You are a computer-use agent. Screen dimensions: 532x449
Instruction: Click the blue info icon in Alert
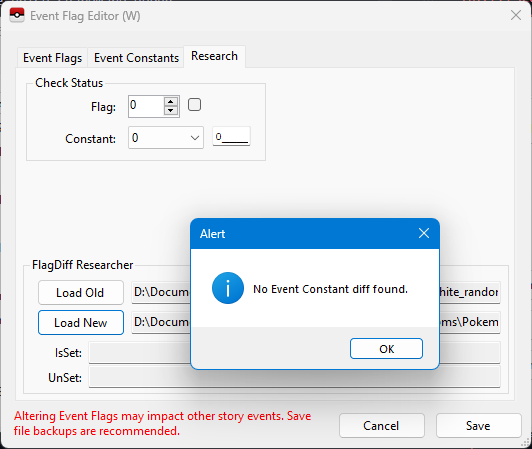pos(228,288)
